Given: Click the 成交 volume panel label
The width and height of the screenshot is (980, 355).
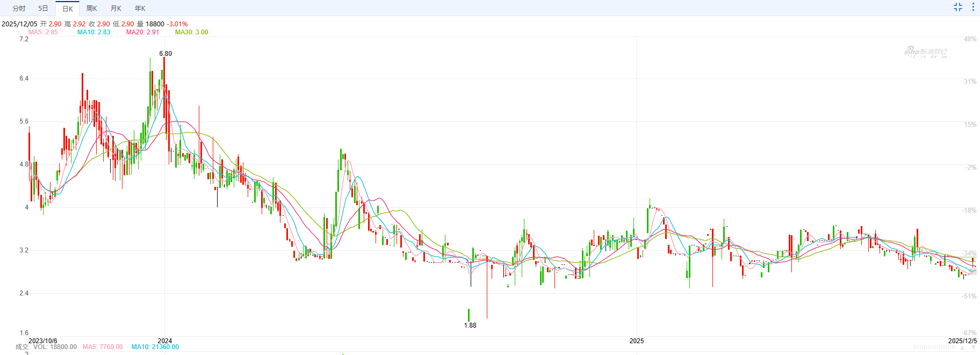Looking at the screenshot, I should click(21, 347).
